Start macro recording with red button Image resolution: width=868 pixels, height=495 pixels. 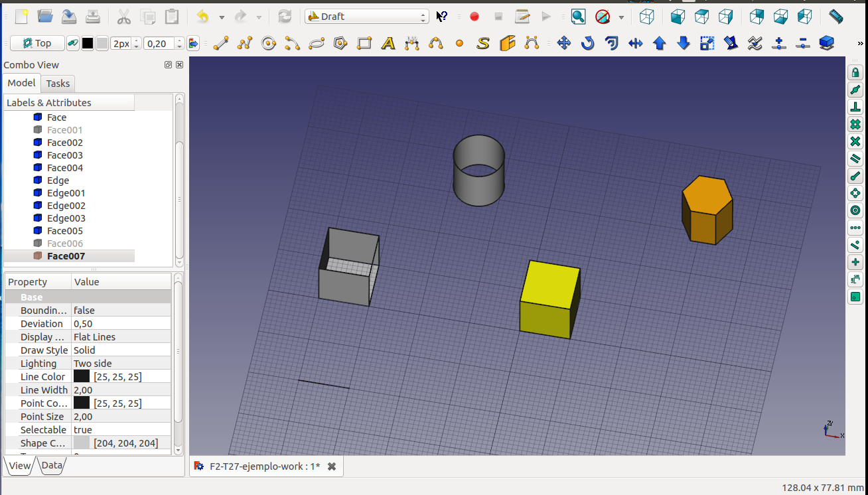pyautogui.click(x=474, y=17)
